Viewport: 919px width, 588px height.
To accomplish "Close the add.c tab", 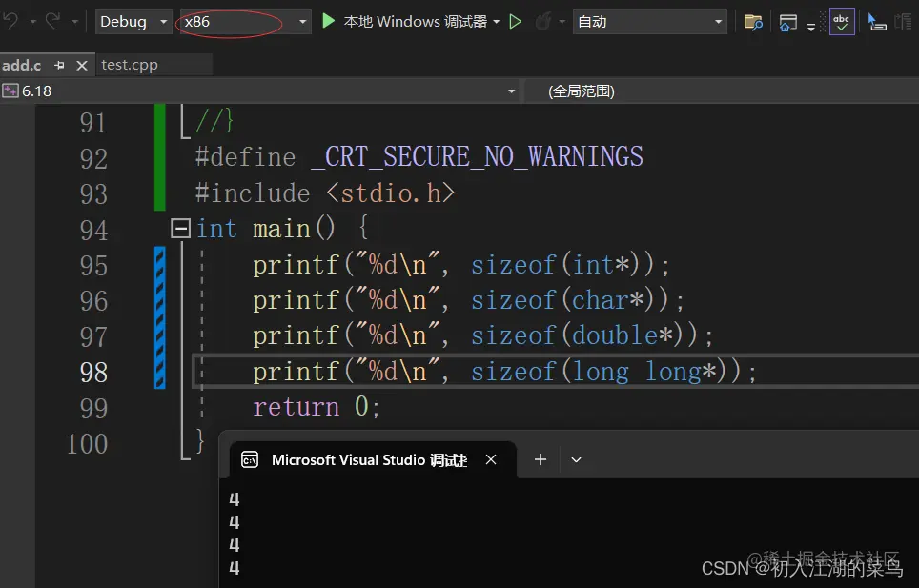I will (x=82, y=66).
